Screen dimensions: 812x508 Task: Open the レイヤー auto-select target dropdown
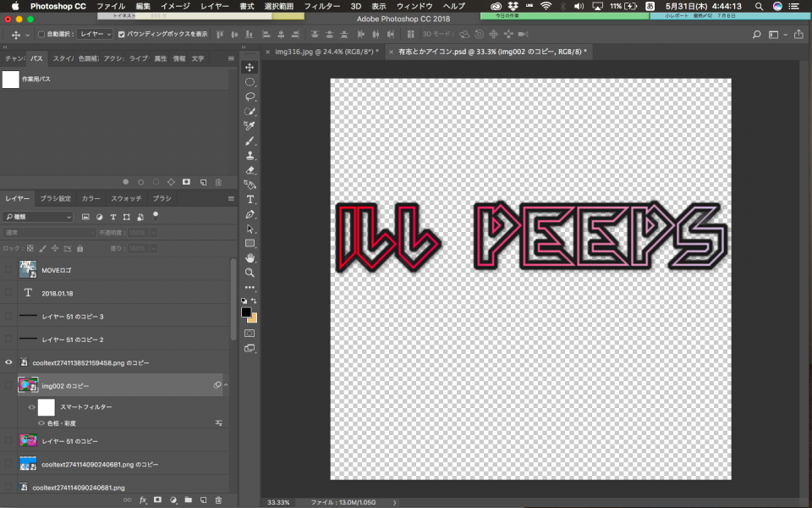pyautogui.click(x=94, y=35)
